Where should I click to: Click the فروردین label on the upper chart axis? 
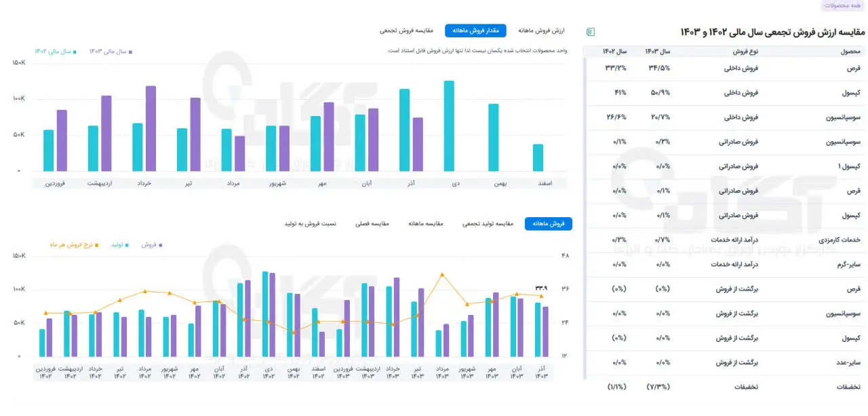pyautogui.click(x=56, y=183)
